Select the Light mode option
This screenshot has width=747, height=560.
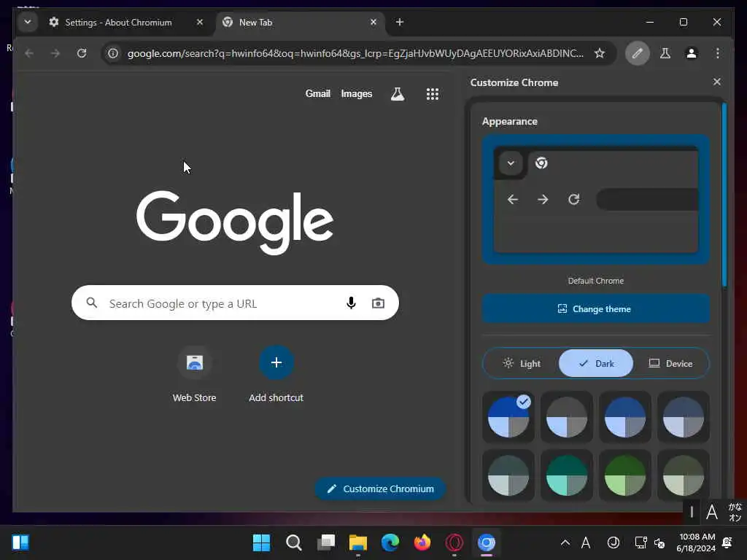[x=521, y=363]
